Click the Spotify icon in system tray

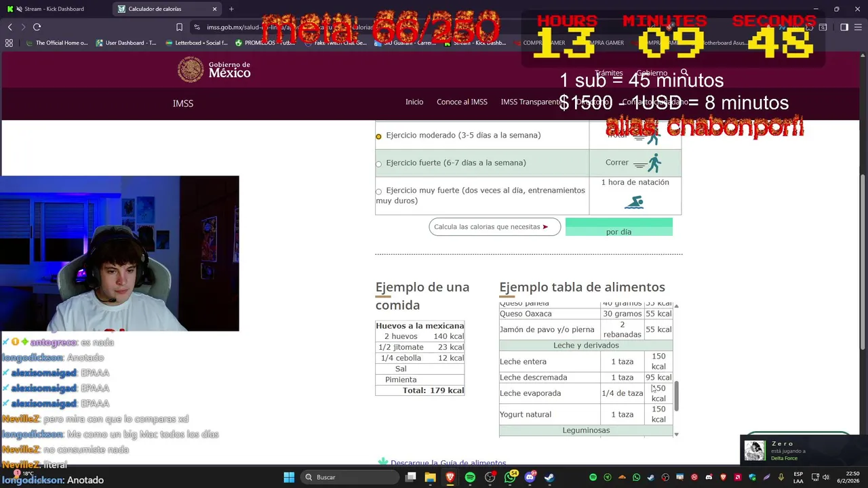pos(593,477)
